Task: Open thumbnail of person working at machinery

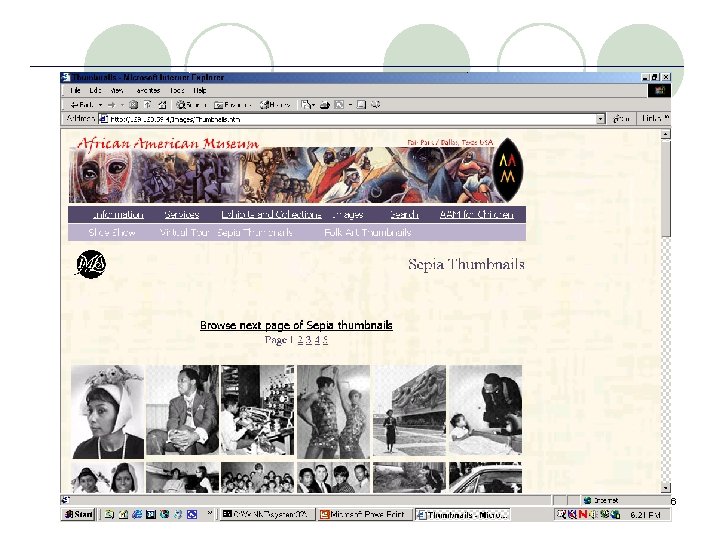Action: pos(258,410)
